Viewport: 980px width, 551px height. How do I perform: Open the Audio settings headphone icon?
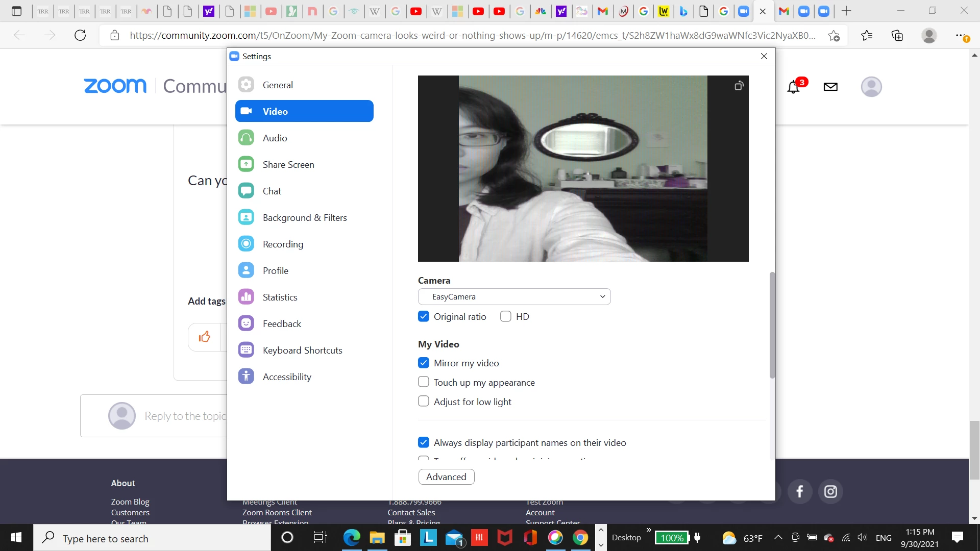(x=246, y=138)
